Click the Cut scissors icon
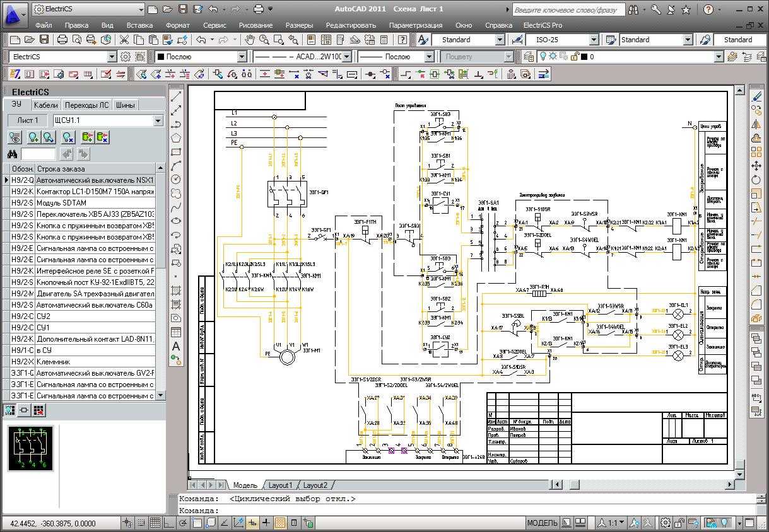This screenshot has height=532, width=769. (x=124, y=40)
